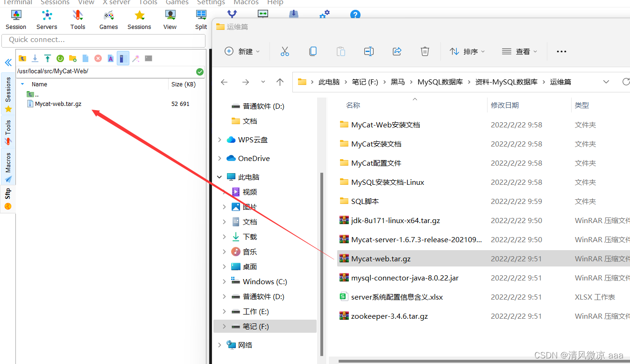The width and height of the screenshot is (630, 364).
Task: Open the Sftp side tab in MobaXterm
Action: [x=8, y=199]
